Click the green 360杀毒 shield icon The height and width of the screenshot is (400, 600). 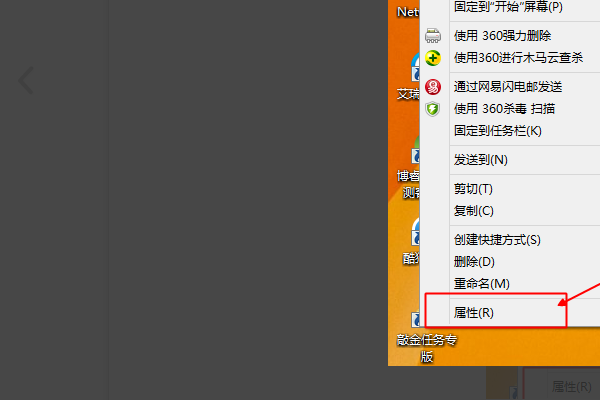(433, 109)
